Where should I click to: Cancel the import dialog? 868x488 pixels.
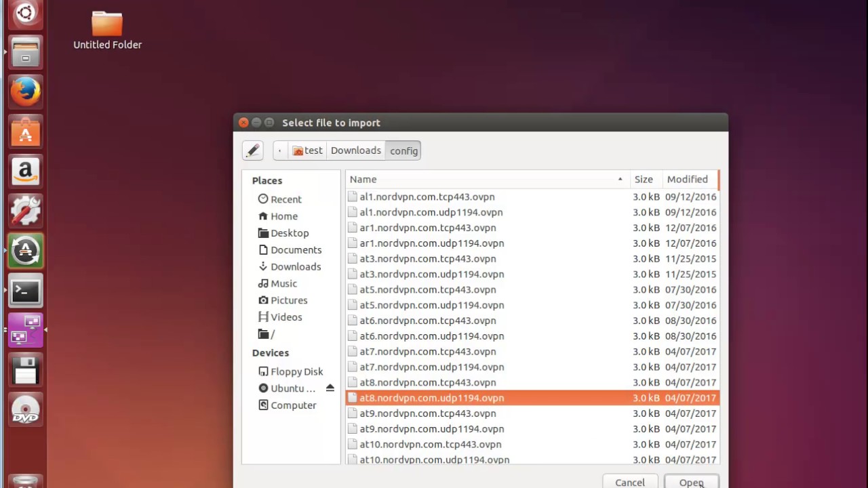[x=630, y=482]
